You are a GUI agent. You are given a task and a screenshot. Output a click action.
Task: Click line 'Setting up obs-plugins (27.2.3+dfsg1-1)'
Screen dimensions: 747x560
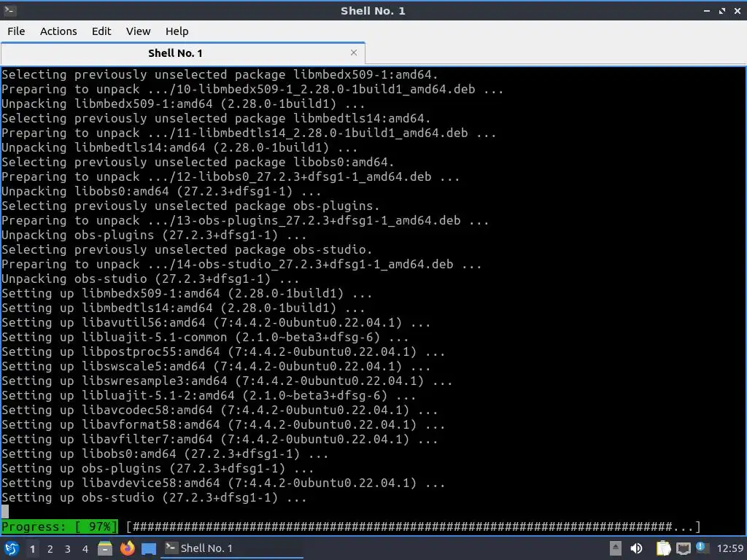tap(158, 469)
